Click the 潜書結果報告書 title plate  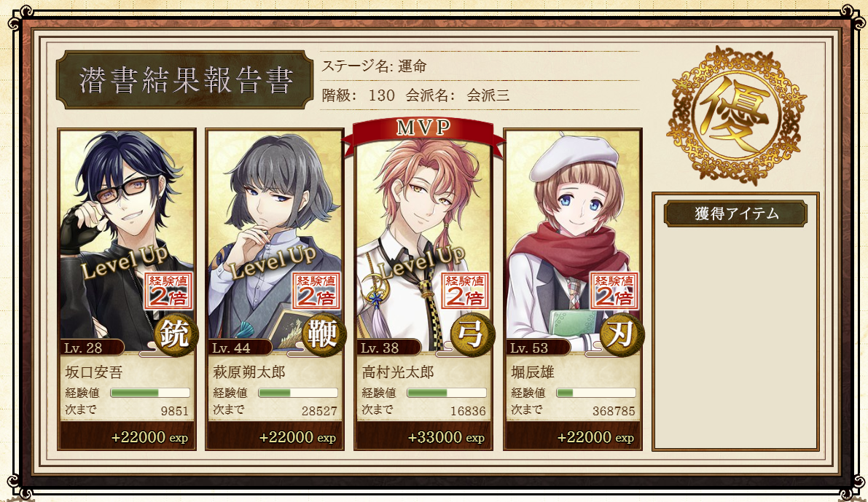click(x=185, y=79)
